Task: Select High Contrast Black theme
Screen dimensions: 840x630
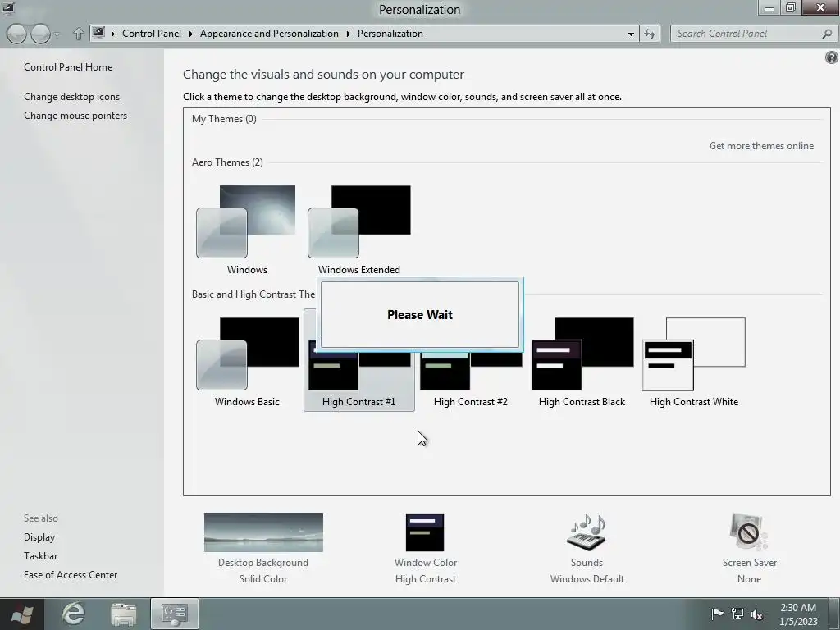Action: pyautogui.click(x=582, y=362)
